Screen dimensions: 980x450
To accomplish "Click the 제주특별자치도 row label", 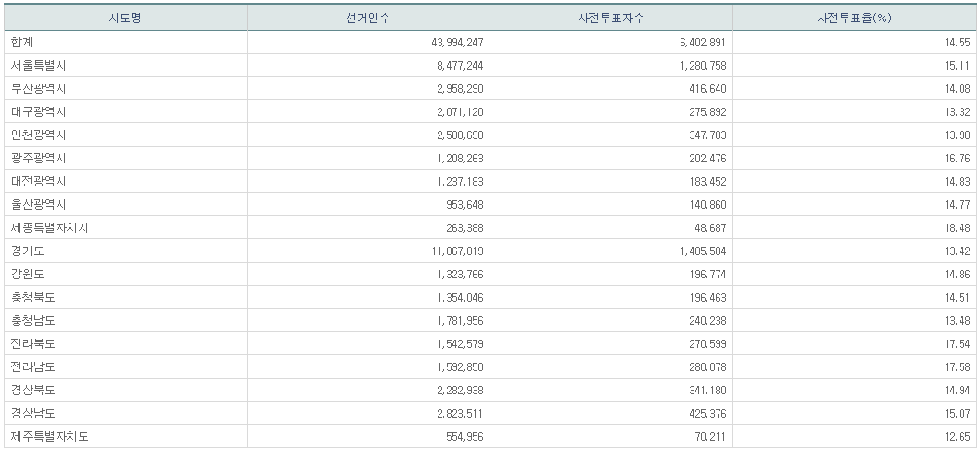I will tap(50, 436).
